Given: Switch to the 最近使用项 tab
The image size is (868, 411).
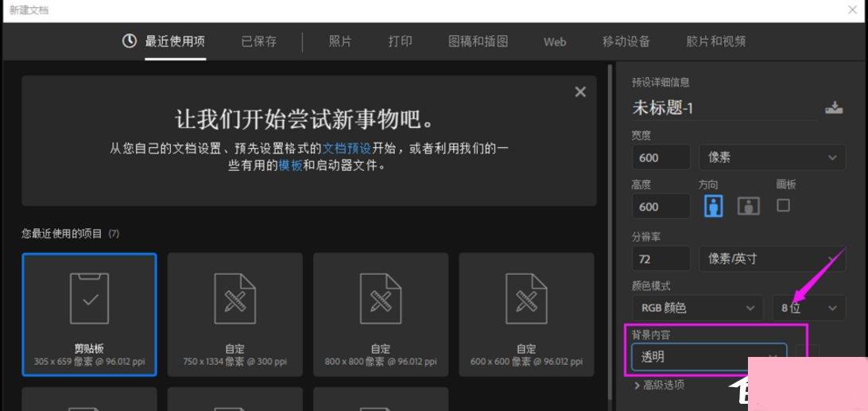Looking at the screenshot, I should (x=175, y=41).
